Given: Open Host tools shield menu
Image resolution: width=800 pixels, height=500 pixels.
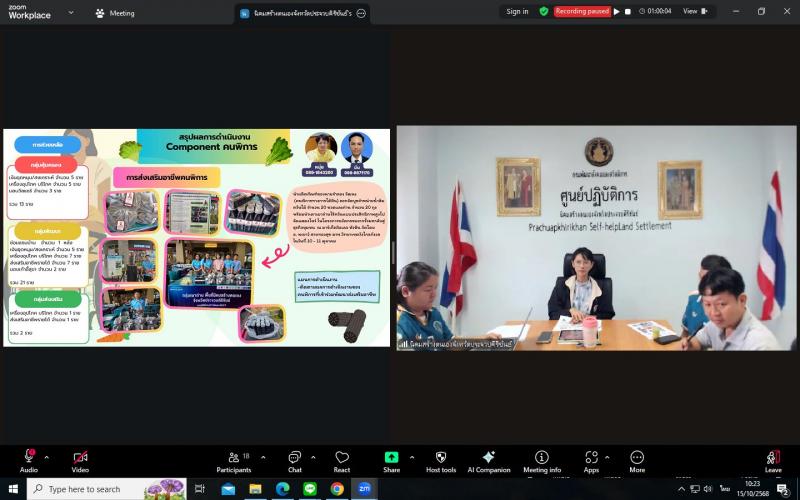Looking at the screenshot, I should click(441, 461).
